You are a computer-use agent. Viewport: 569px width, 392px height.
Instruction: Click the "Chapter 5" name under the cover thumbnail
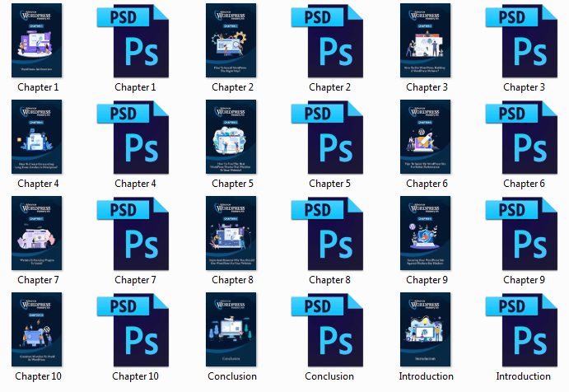click(232, 184)
